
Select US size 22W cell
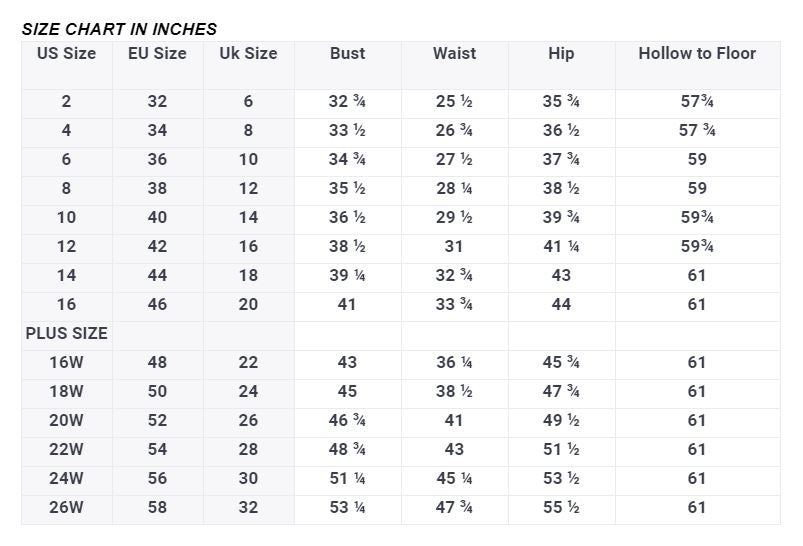(x=66, y=449)
